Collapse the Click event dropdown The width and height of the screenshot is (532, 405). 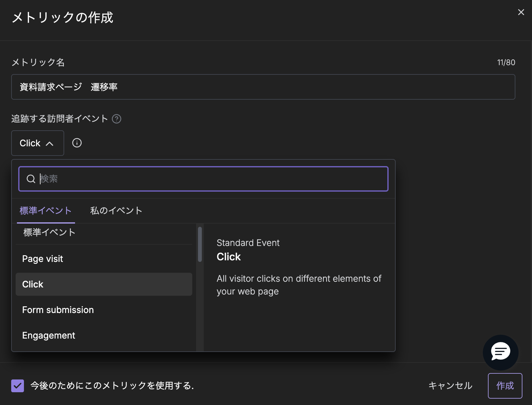click(37, 143)
